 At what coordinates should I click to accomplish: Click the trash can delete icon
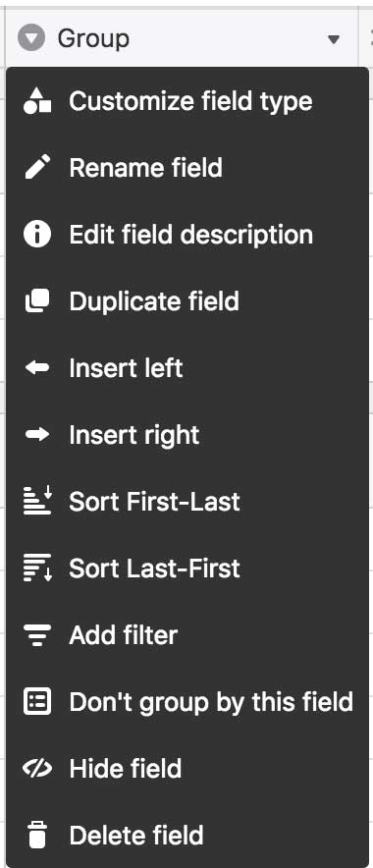(x=37, y=835)
